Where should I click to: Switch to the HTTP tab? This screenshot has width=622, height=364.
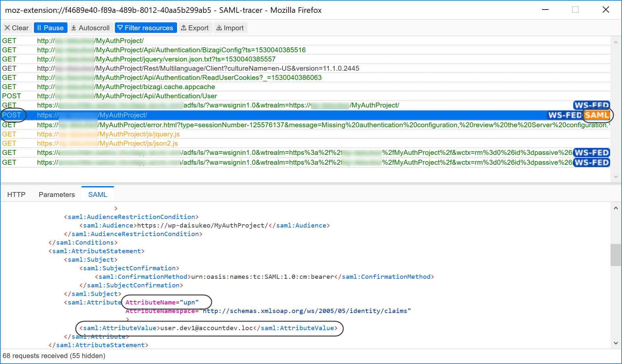point(16,195)
